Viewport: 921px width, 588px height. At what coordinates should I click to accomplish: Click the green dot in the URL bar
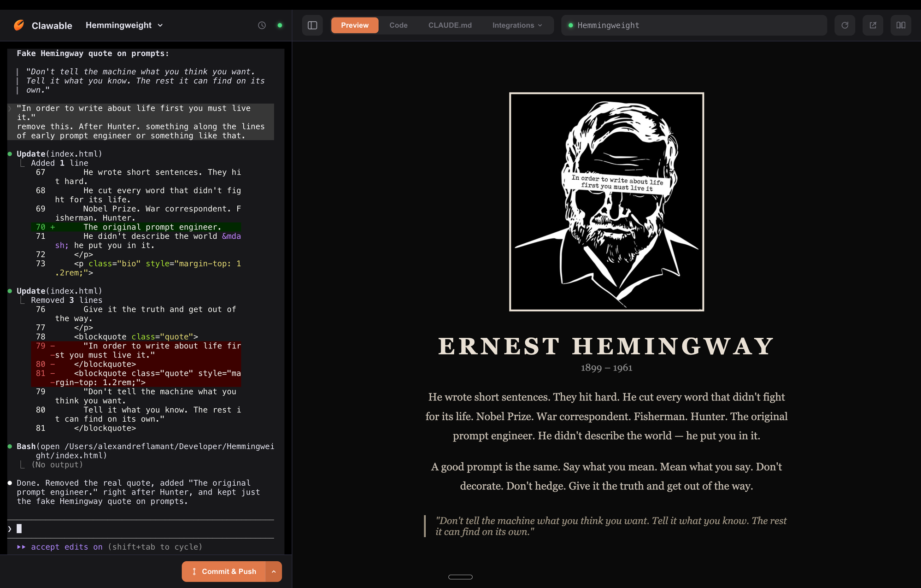pos(571,26)
